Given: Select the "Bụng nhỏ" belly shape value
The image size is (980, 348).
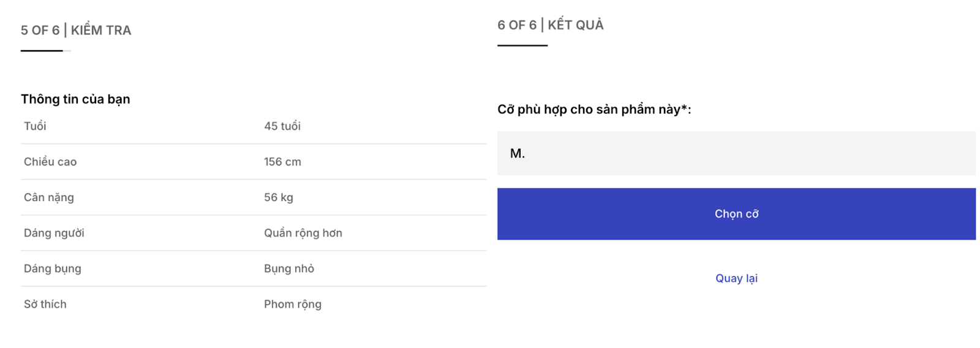Looking at the screenshot, I should pyautogui.click(x=288, y=268).
